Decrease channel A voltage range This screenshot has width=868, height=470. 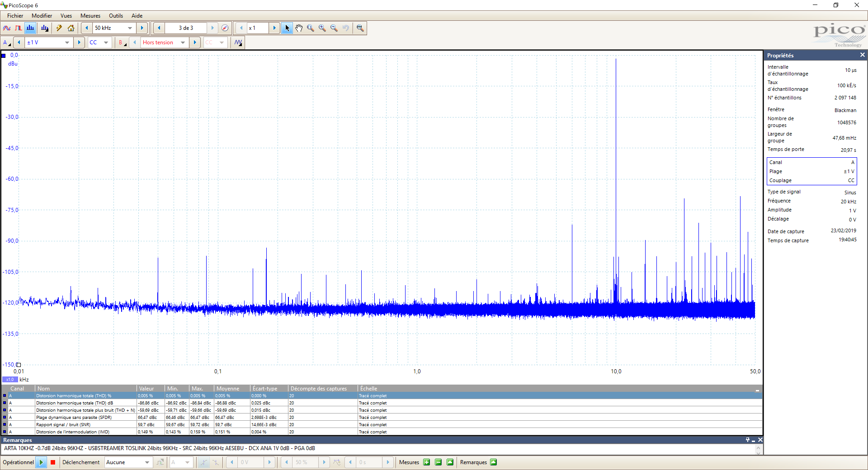[x=19, y=42]
